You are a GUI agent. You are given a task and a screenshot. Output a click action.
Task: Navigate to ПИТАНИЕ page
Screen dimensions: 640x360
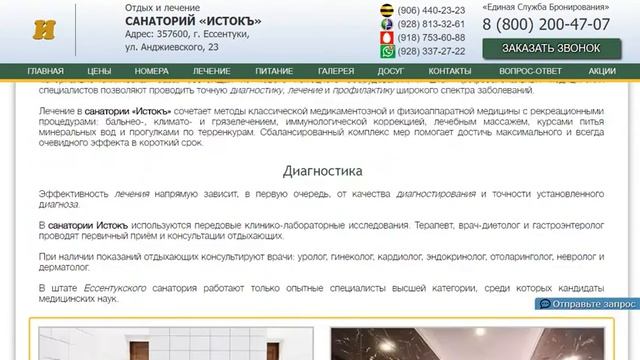pos(274,71)
